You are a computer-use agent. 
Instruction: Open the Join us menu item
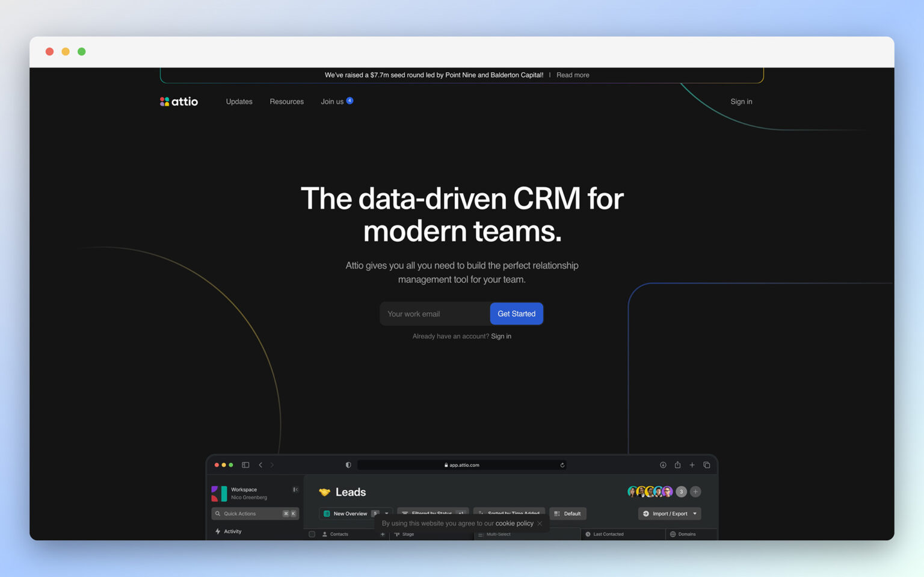[x=331, y=101]
